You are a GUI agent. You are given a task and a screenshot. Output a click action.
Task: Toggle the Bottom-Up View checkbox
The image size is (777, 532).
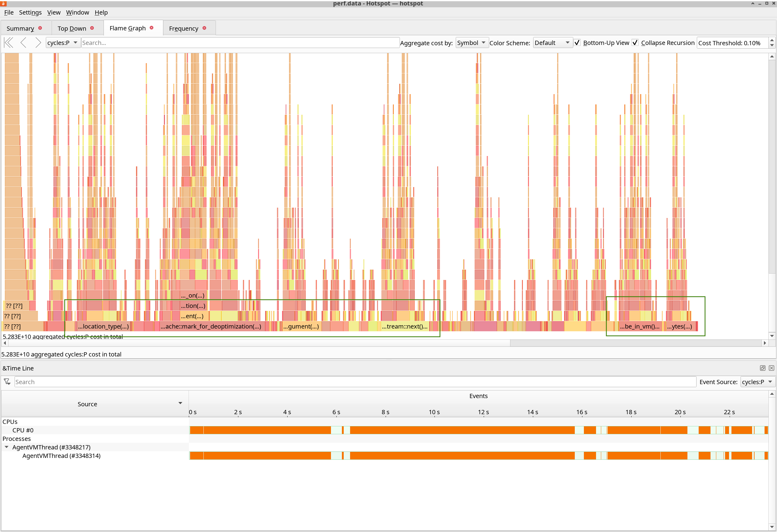(x=578, y=43)
